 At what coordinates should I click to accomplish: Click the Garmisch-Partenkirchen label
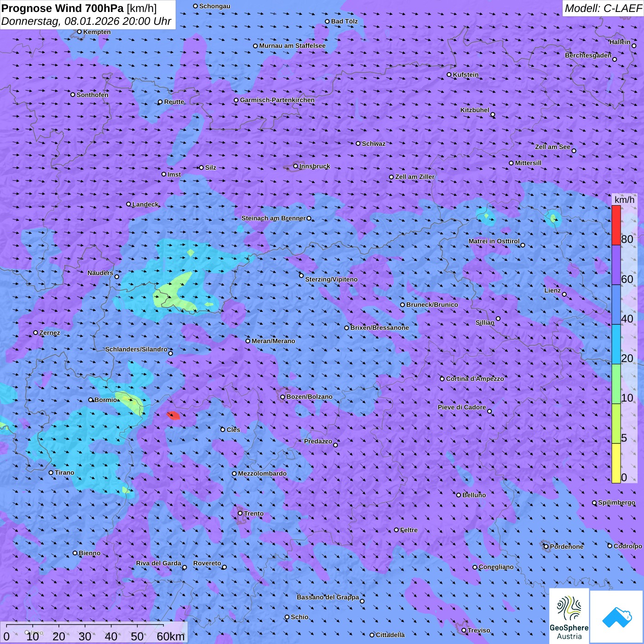point(277,100)
